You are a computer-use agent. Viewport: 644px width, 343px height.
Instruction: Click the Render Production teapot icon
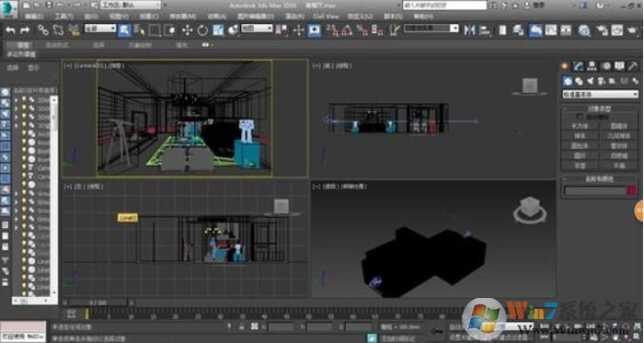[633, 29]
